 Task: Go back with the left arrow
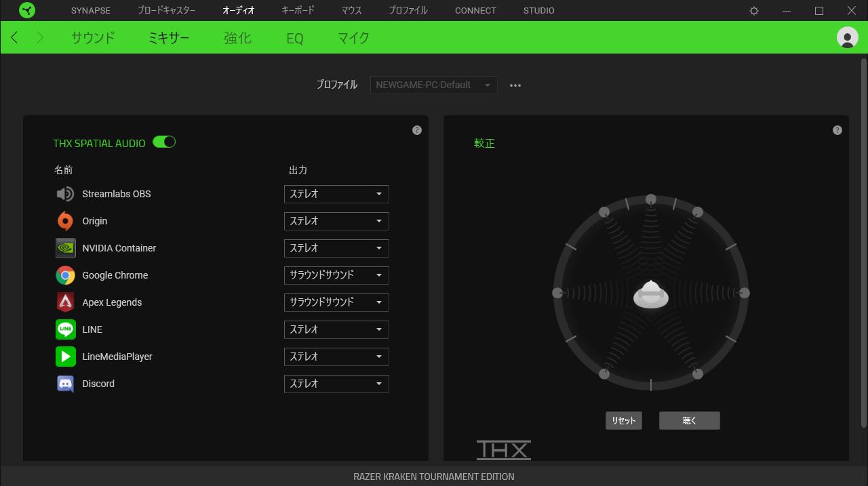click(14, 37)
